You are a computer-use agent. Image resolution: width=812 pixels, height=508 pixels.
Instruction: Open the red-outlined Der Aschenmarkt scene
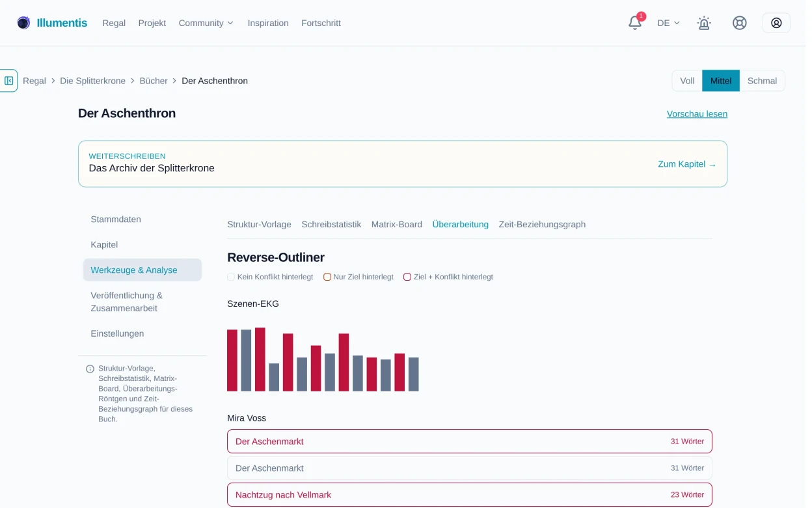[x=470, y=442]
